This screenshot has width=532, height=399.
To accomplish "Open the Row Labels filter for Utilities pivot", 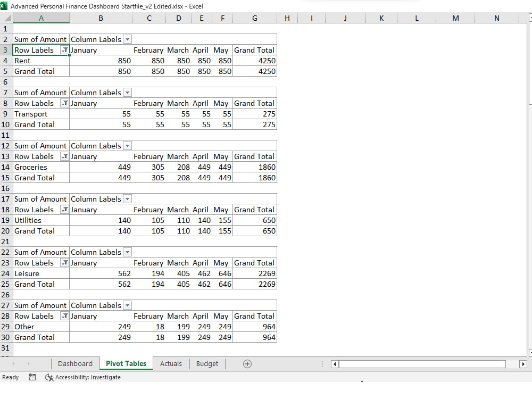I will pos(64,209).
